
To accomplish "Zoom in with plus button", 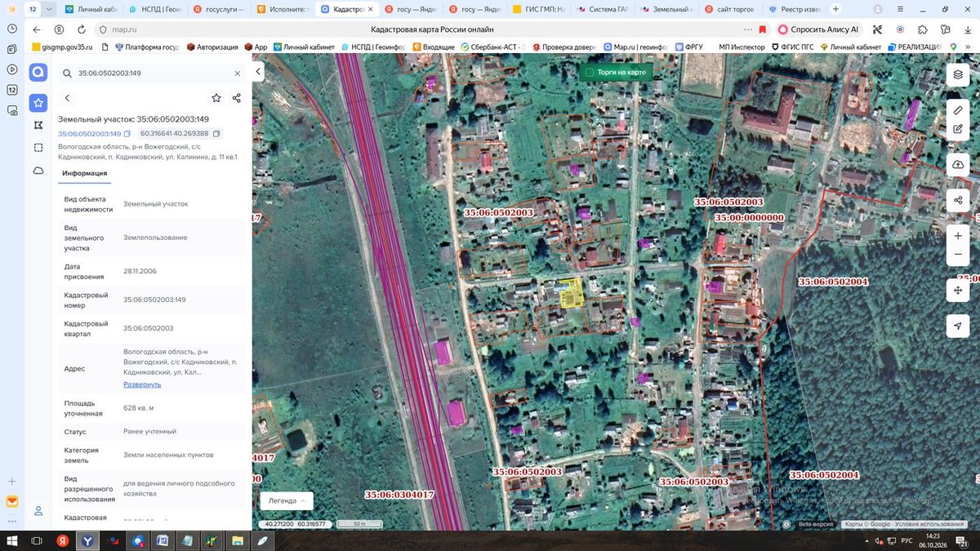I will pos(958,236).
